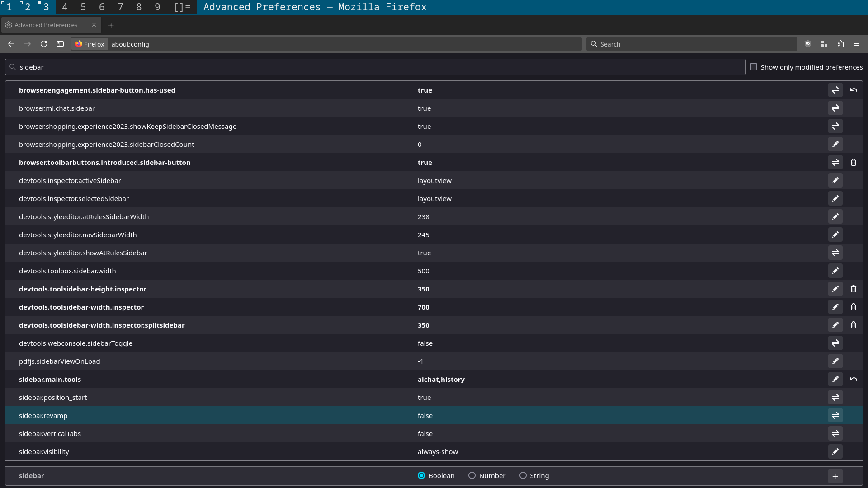Edit the sidebar.main.tools value

pos(835,379)
